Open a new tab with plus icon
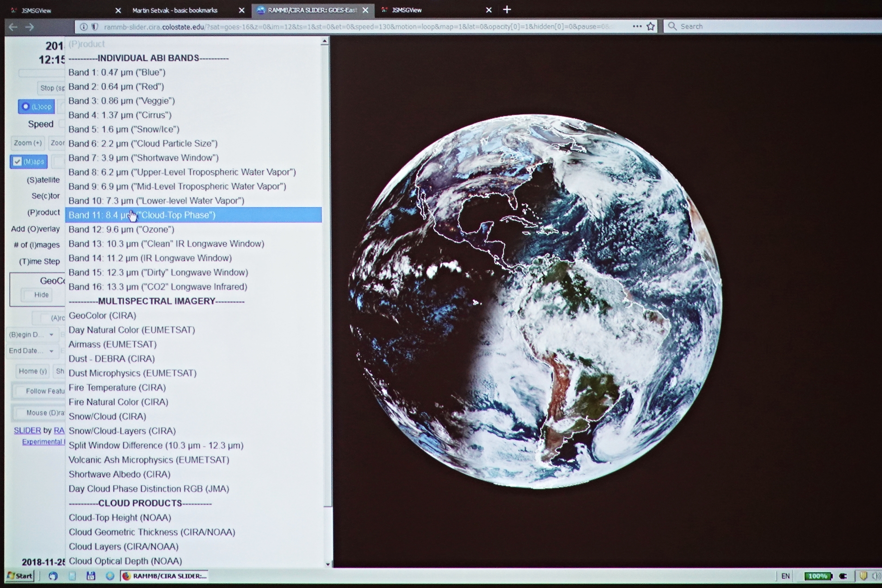882x588 pixels. point(507,10)
